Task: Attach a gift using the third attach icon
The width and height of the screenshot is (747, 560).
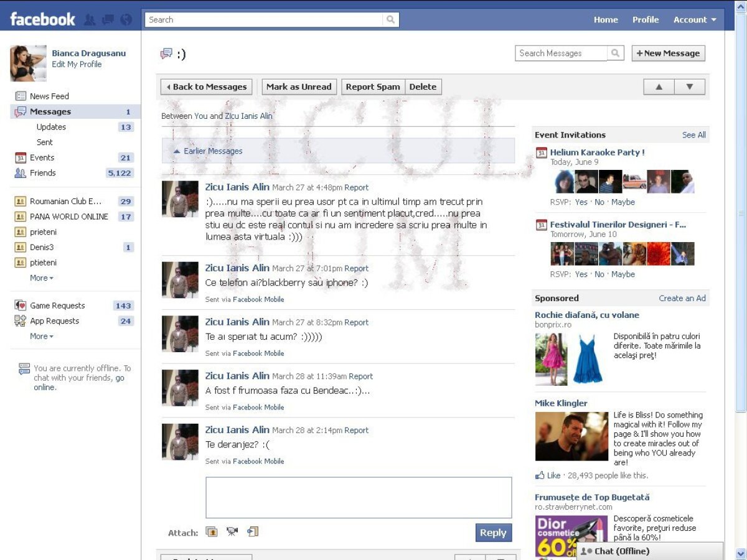Action: [x=251, y=531]
